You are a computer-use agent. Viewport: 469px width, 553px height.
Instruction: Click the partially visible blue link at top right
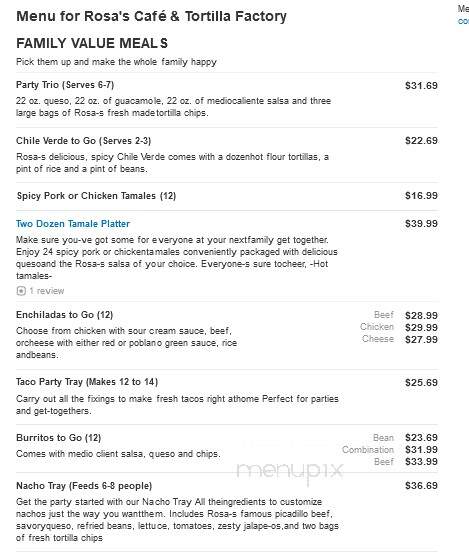463,21
